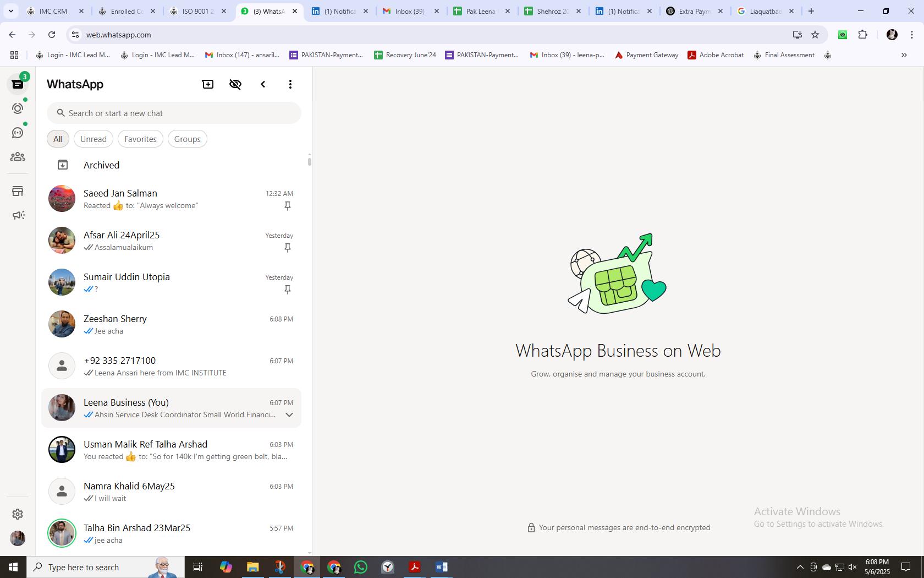Image resolution: width=924 pixels, height=578 pixels.
Task: Click the Search or start a new chat field
Action: pyautogui.click(x=174, y=113)
